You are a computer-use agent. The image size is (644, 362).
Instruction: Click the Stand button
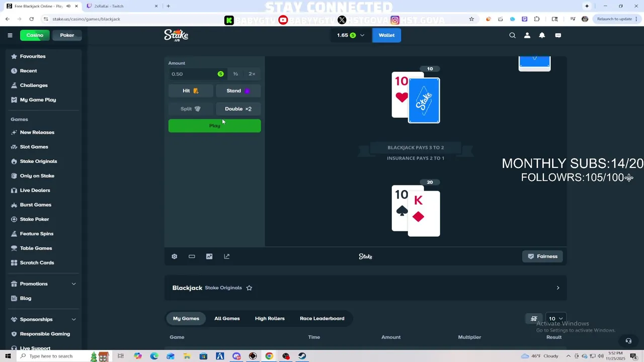pyautogui.click(x=238, y=91)
